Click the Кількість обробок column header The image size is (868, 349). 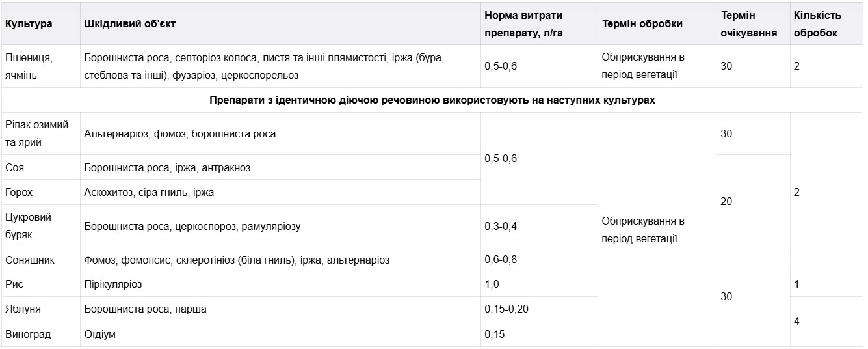click(x=817, y=24)
